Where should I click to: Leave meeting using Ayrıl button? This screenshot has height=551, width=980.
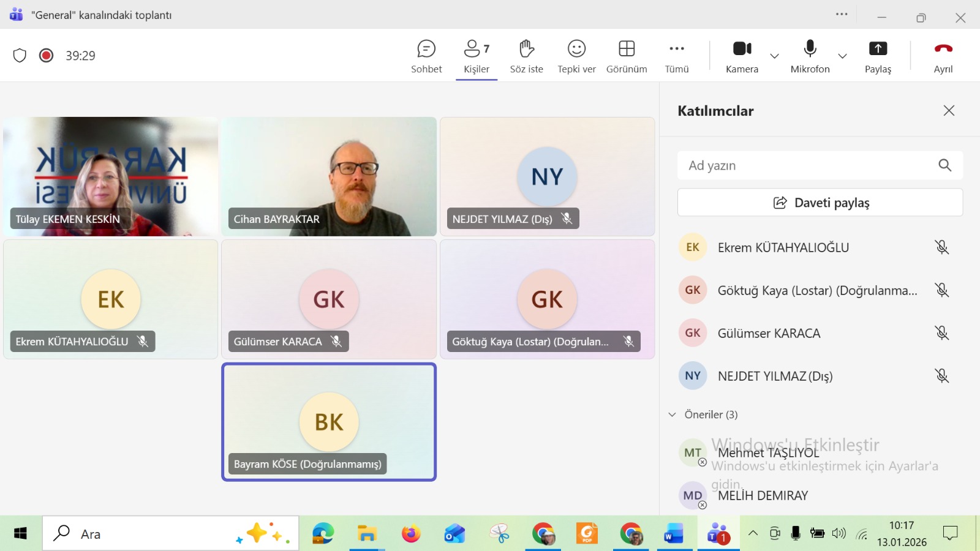[943, 56]
